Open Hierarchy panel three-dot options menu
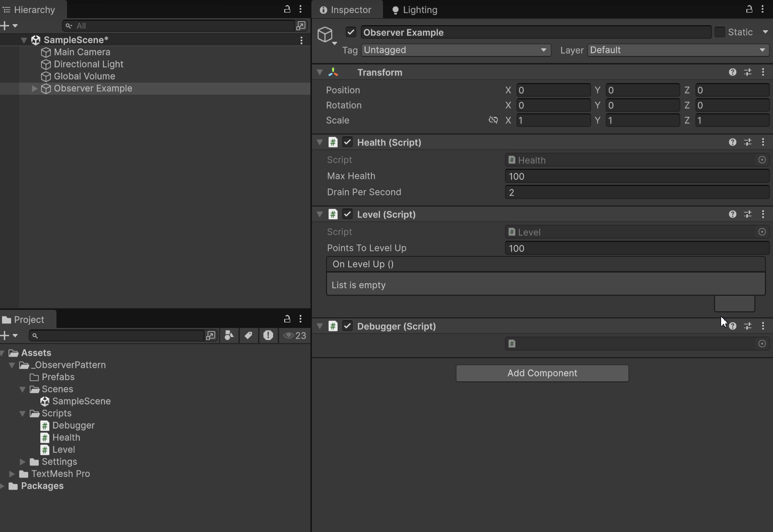 (300, 9)
